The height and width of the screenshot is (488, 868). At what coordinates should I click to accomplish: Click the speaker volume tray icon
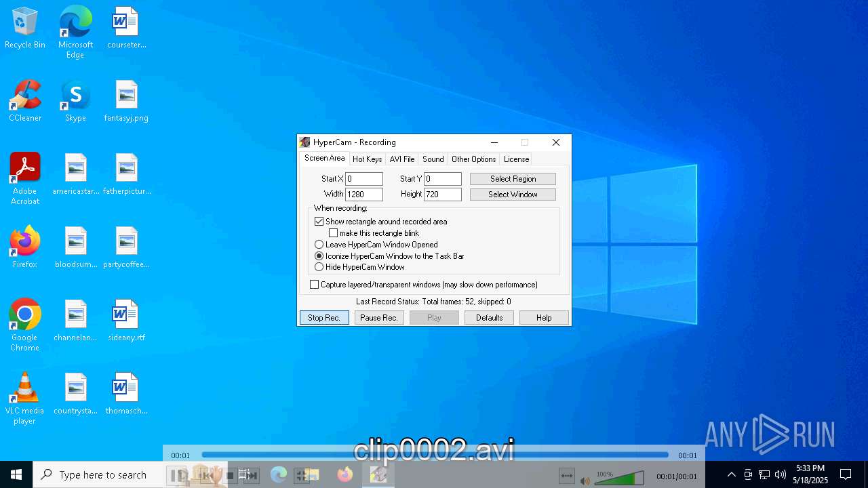[x=781, y=474]
